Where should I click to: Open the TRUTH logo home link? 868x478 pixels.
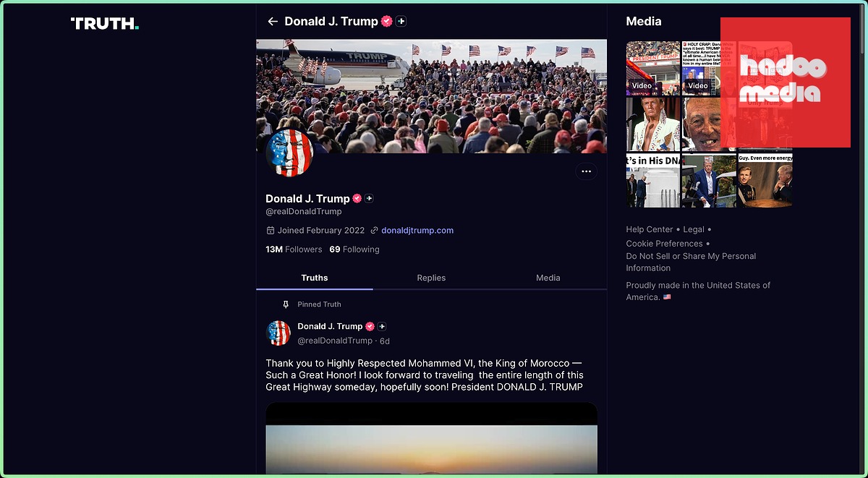[x=105, y=24]
